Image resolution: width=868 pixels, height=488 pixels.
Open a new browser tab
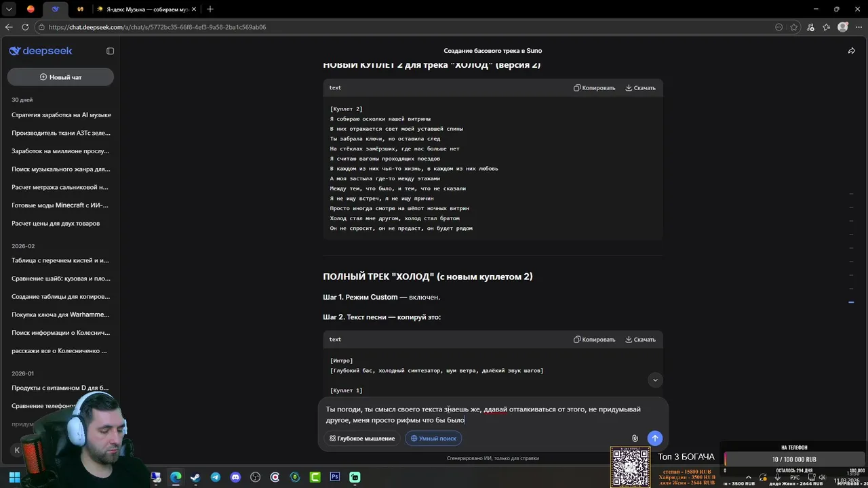(x=210, y=9)
